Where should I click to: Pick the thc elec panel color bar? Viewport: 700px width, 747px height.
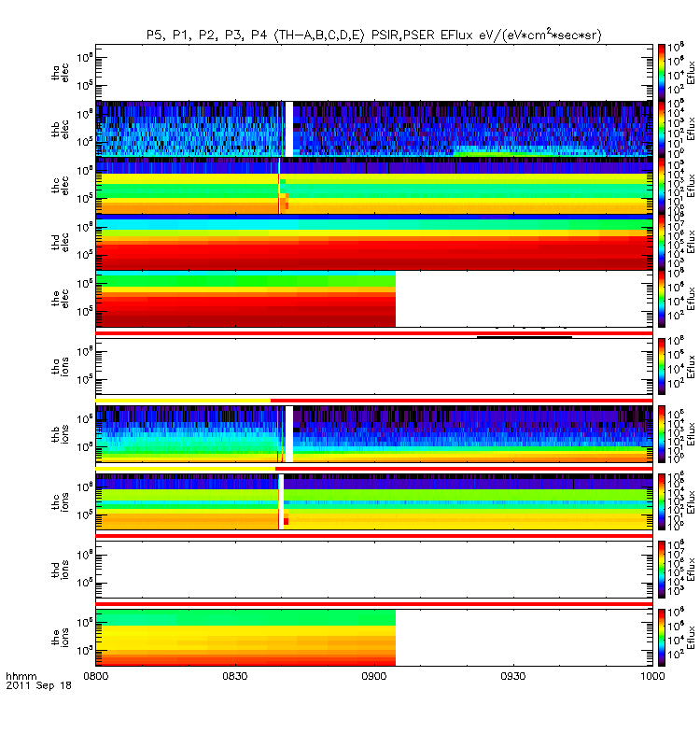click(x=662, y=185)
